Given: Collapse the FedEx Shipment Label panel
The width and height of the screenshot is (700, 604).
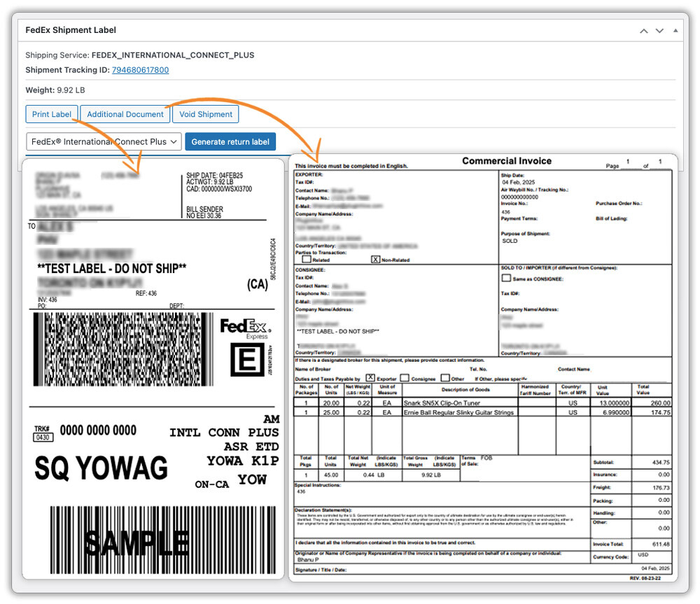Looking at the screenshot, I should [675, 30].
